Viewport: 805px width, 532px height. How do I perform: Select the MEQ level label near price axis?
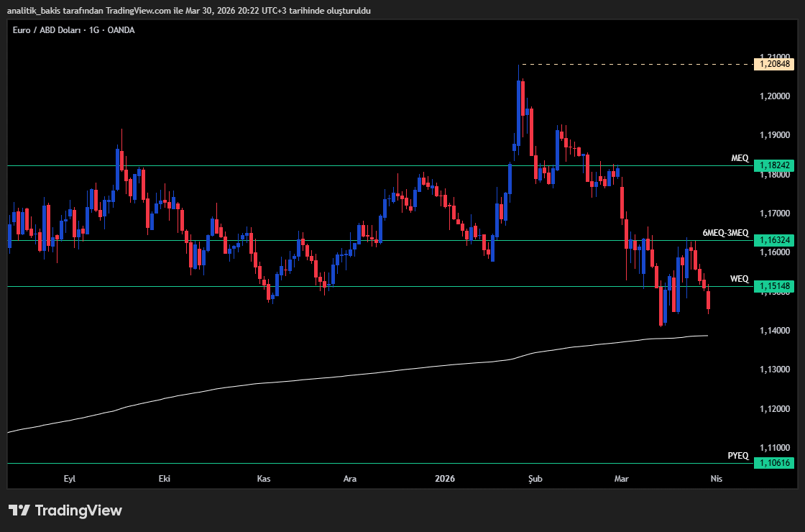[739, 158]
